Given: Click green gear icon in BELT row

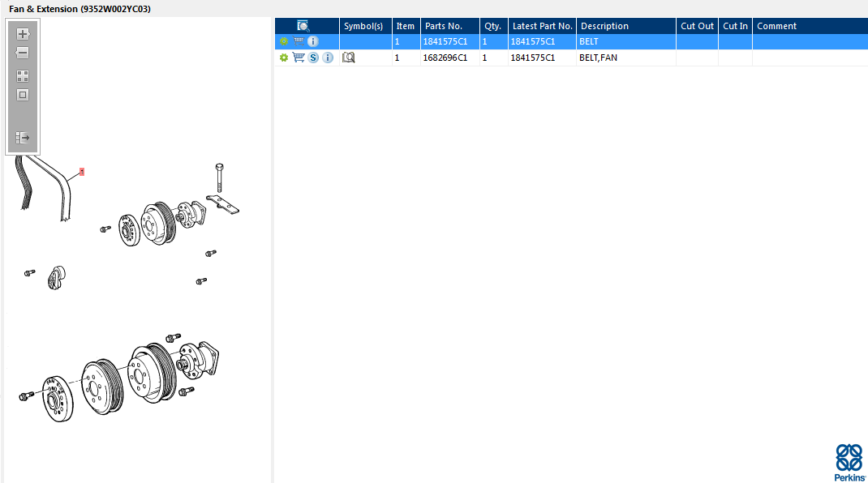Looking at the screenshot, I should pyautogui.click(x=284, y=41).
